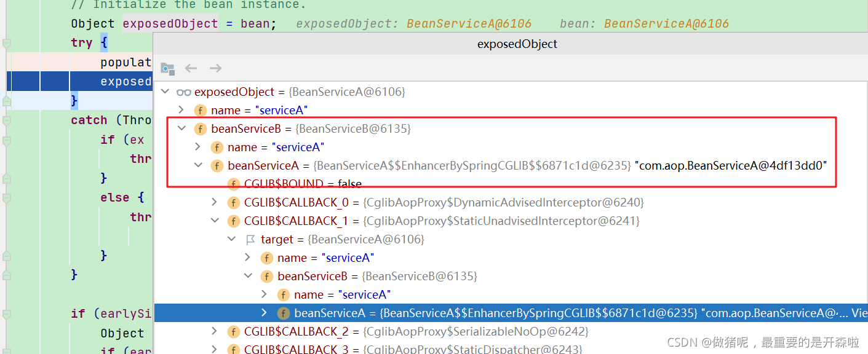Click the fold marker in the gutter beside if (earlySi
868x354 pixels.
(7, 313)
